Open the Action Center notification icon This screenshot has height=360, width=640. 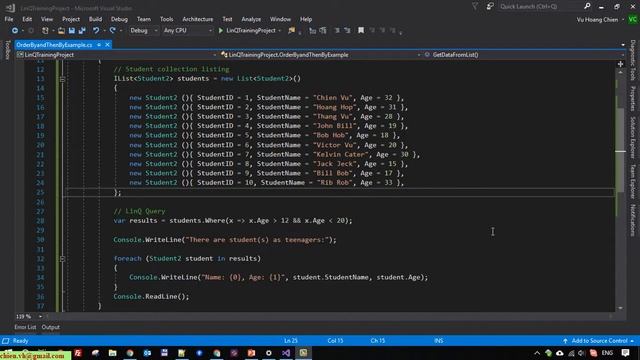pyautogui.click(x=625, y=353)
